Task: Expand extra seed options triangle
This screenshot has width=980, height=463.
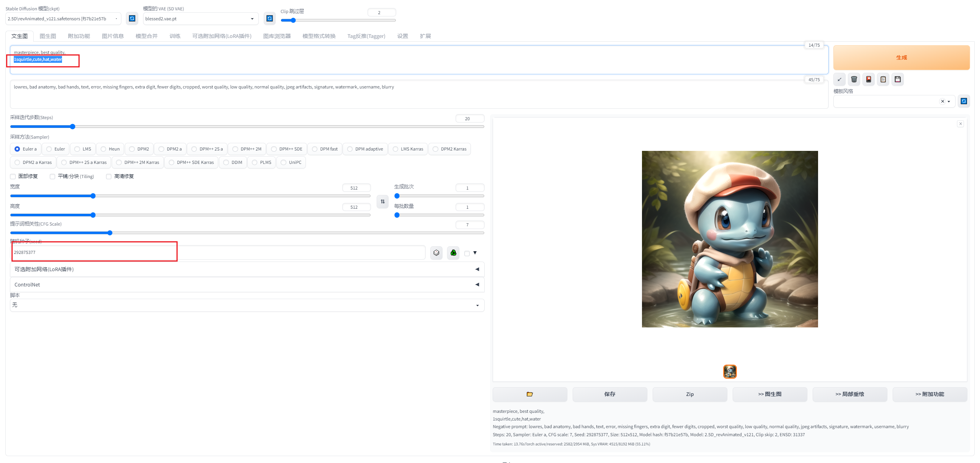Action: pyautogui.click(x=475, y=253)
